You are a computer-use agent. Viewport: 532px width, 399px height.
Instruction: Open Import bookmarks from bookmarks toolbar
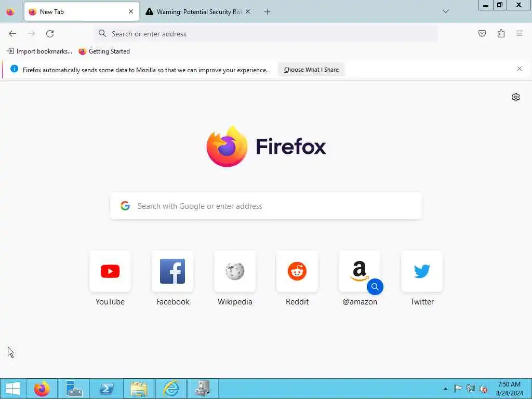[x=39, y=51]
